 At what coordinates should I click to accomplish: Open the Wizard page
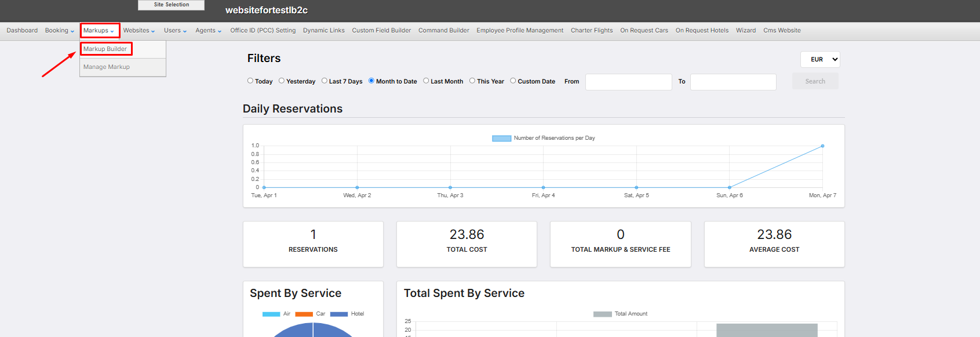[x=746, y=31]
